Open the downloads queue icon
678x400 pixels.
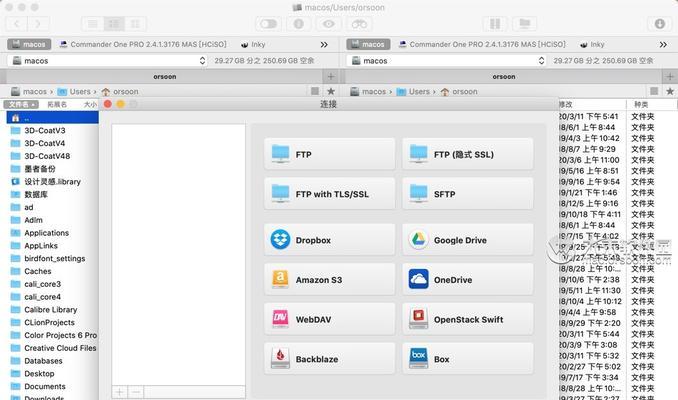pos(660,24)
